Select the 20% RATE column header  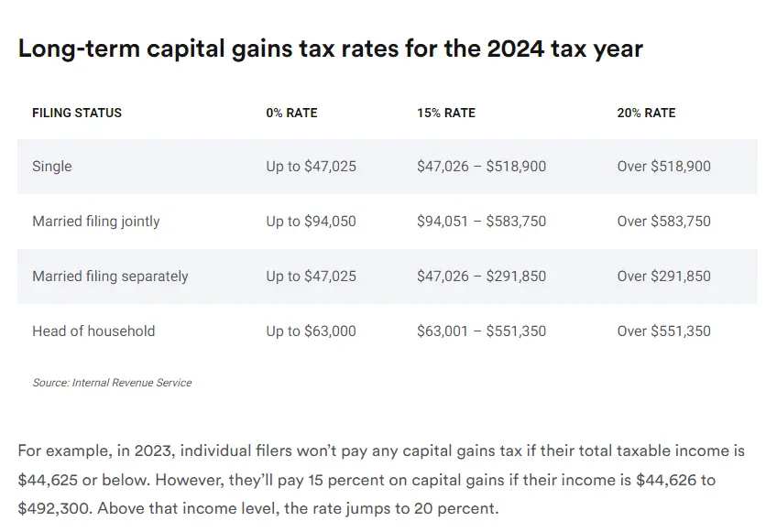point(646,113)
